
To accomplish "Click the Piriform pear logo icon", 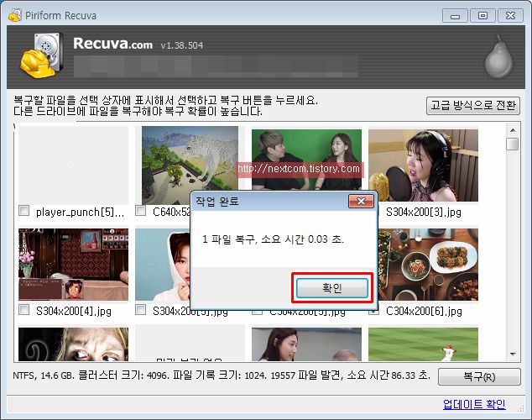I will [498, 56].
